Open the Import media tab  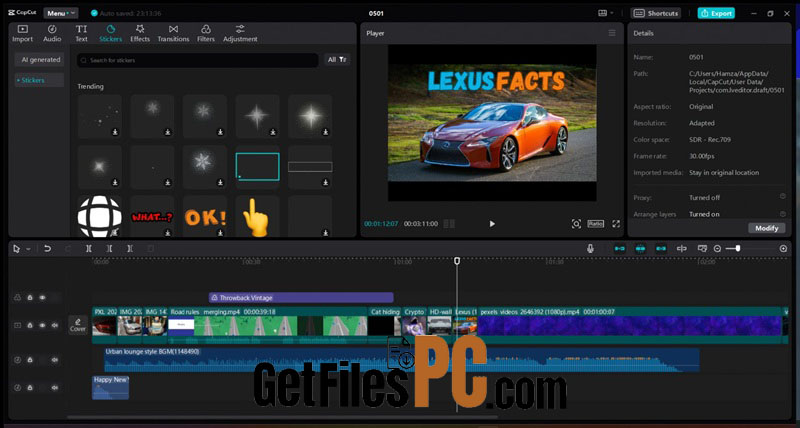point(22,33)
